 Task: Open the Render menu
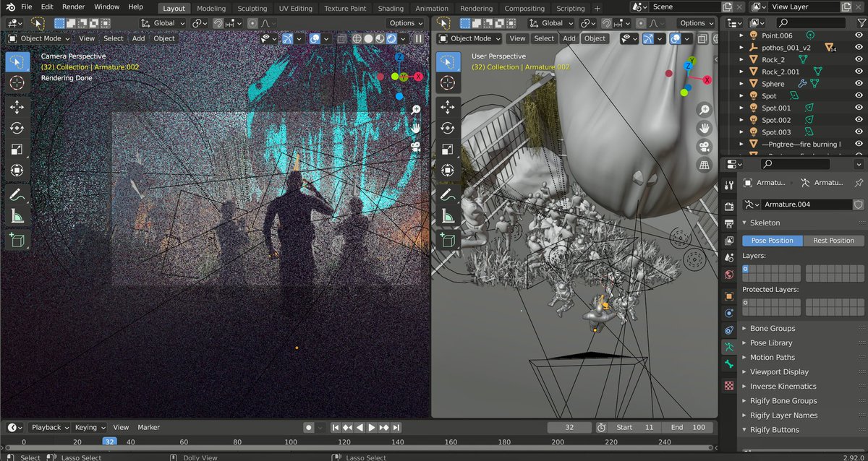click(x=73, y=7)
